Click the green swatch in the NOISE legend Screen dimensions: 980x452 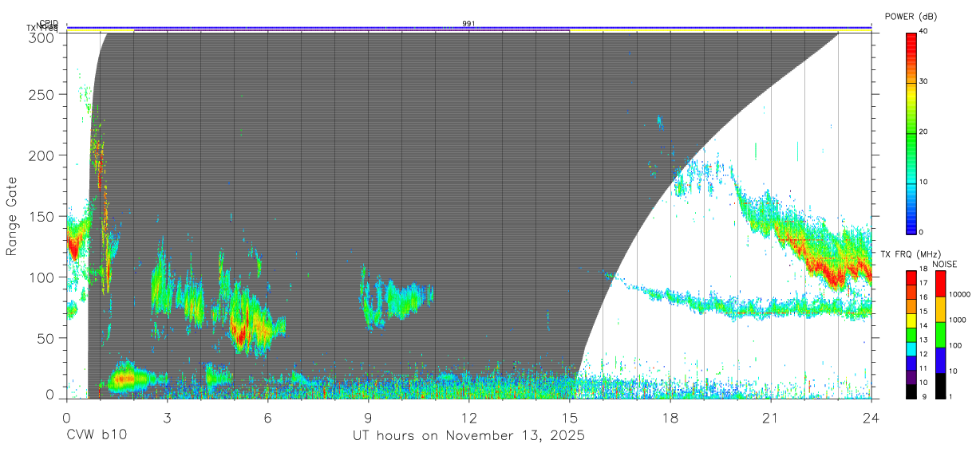tap(939, 335)
